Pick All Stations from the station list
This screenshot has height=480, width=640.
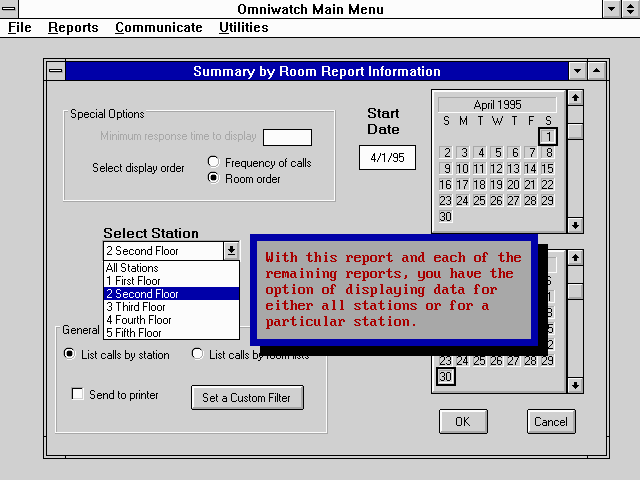(x=132, y=268)
